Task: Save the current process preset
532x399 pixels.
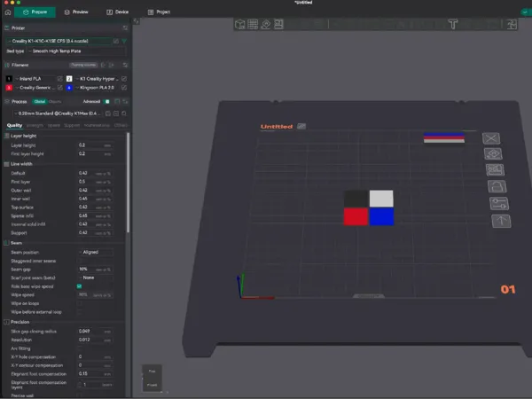Action: 108,113
